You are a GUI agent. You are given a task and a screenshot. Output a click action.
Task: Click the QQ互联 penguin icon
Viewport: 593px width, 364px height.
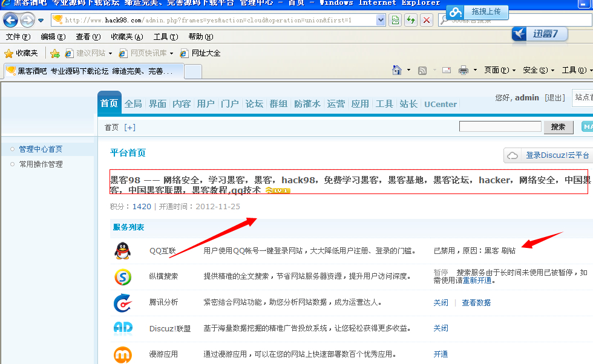pyautogui.click(x=122, y=250)
